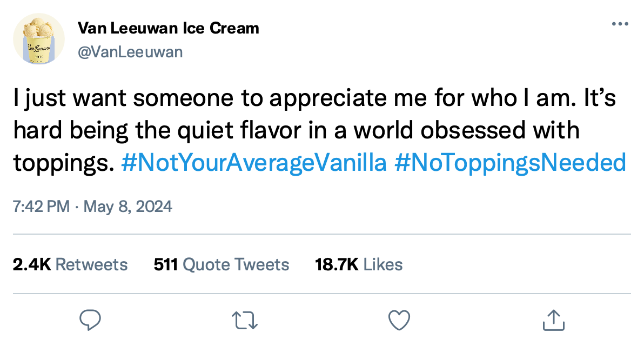Screen dimensions: 644x359
Task: Click the 7:42 PM timestamp
Action: (41, 206)
